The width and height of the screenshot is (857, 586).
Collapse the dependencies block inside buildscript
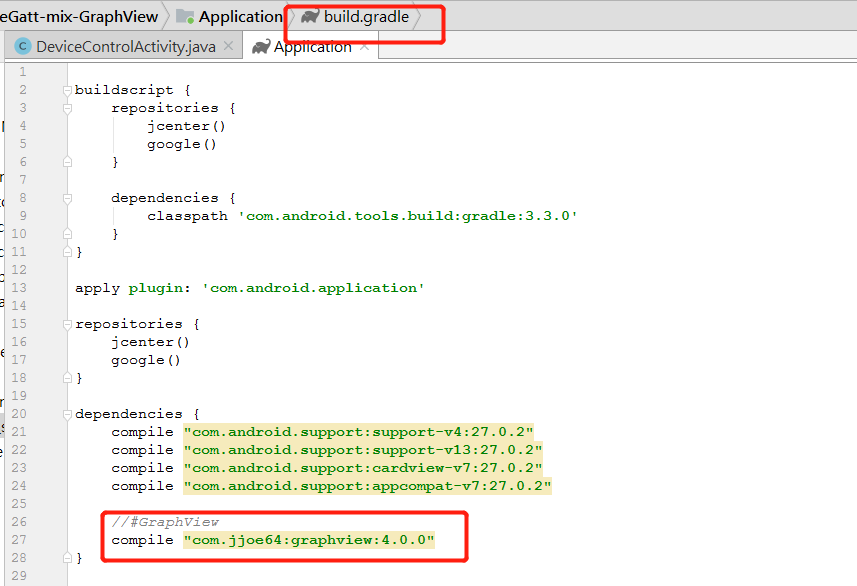click(x=68, y=197)
